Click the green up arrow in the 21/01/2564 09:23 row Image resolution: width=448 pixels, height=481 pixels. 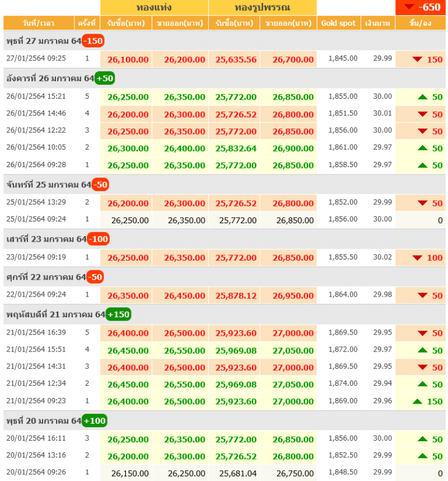(417, 401)
